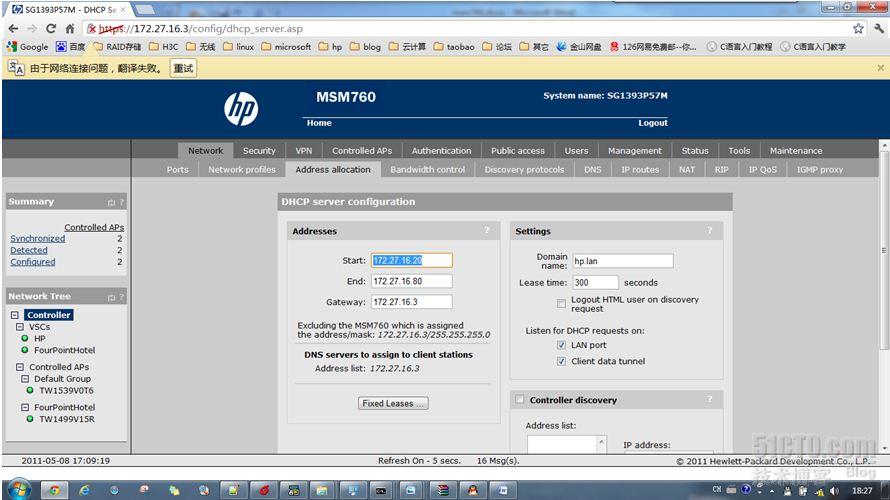Open the Windows Start orb
The width and height of the screenshot is (890, 500).
pyautogui.click(x=18, y=490)
